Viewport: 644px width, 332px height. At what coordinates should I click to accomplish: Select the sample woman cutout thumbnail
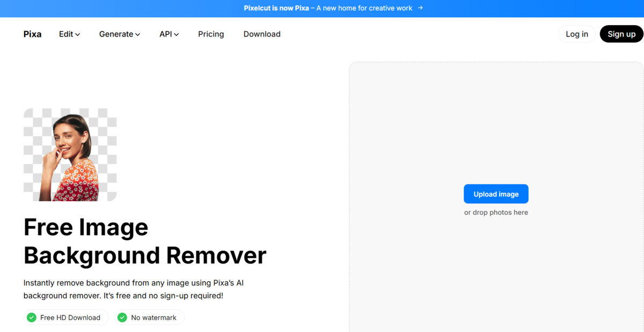[70, 154]
